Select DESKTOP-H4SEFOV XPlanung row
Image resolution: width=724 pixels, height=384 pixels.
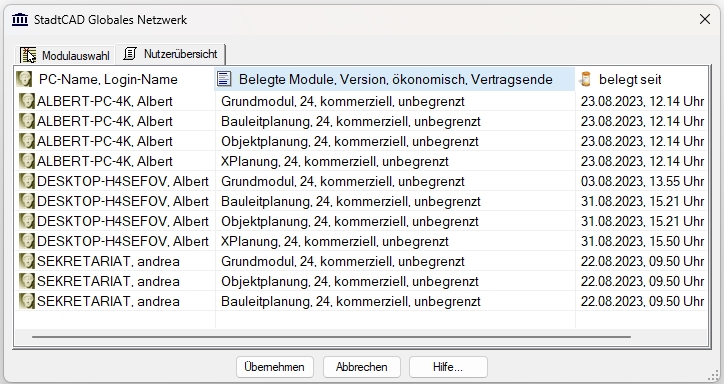(x=360, y=241)
